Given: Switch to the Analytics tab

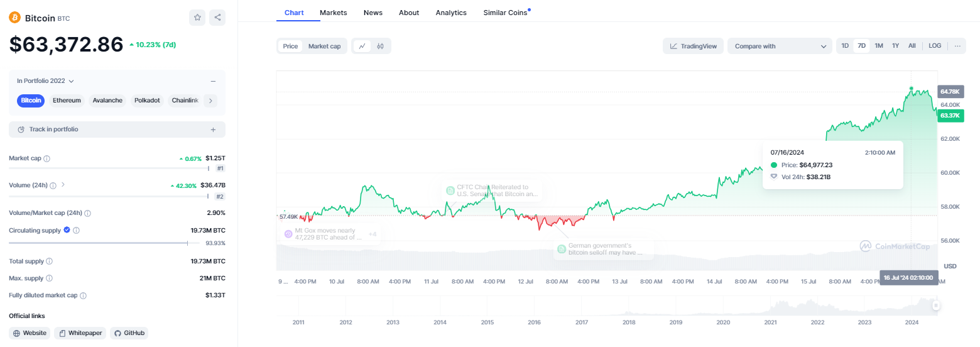Looking at the screenshot, I should pos(451,12).
